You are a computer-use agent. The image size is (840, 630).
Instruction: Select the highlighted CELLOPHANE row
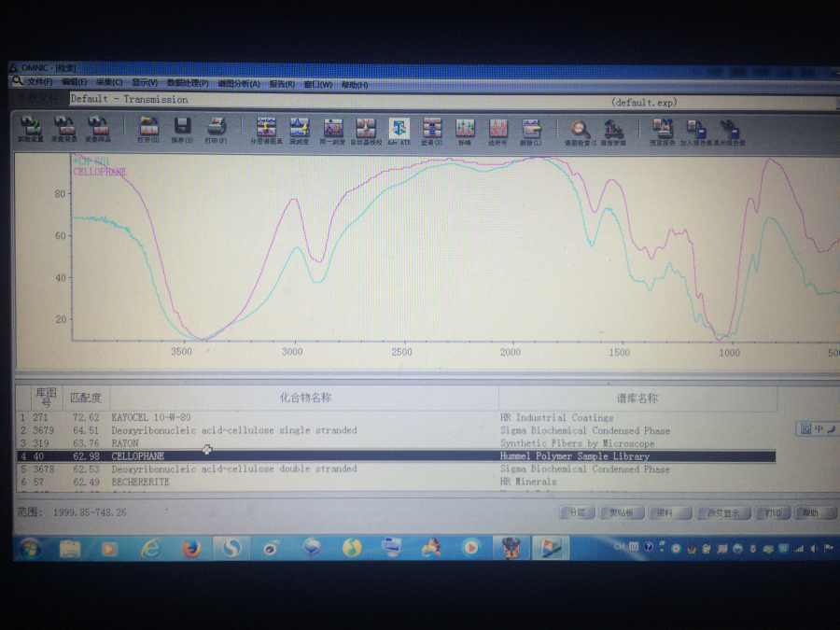click(x=397, y=455)
